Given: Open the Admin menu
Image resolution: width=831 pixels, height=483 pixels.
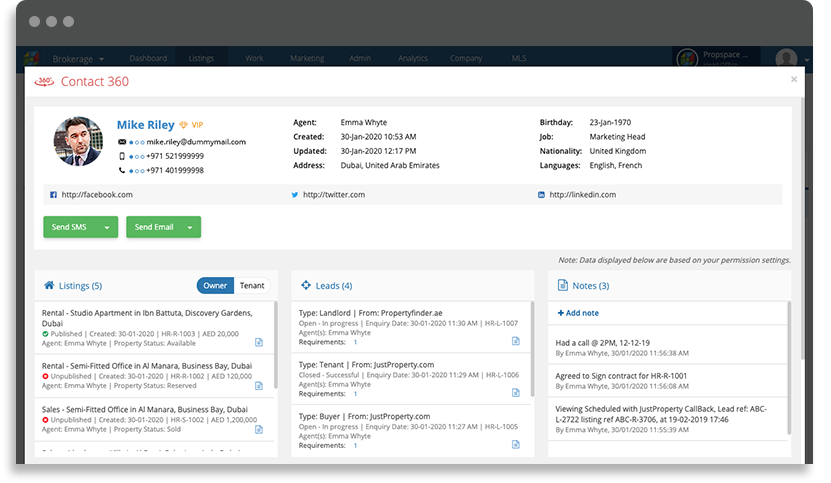Looking at the screenshot, I should tap(360, 58).
